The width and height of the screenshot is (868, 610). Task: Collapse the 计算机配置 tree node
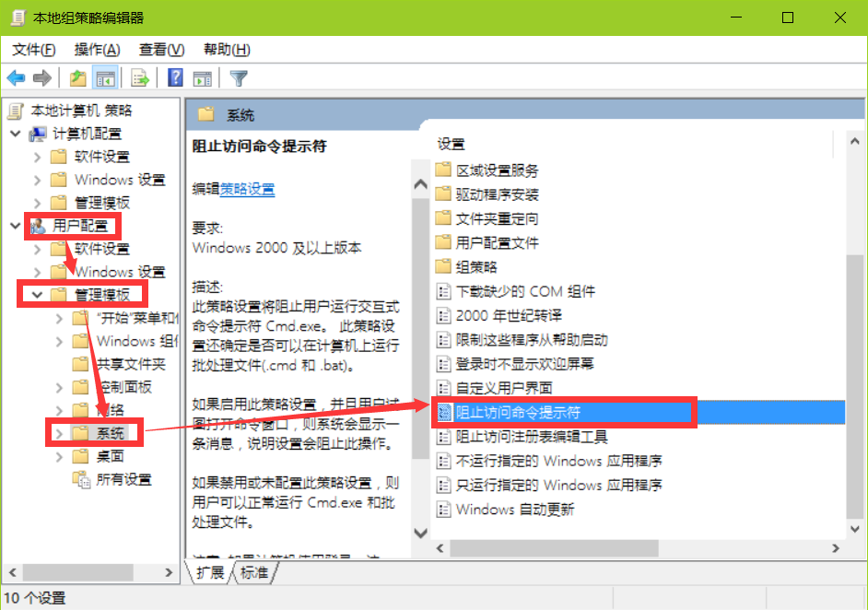16,134
